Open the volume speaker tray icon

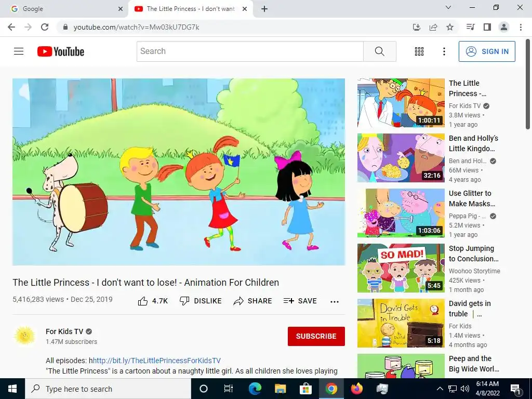point(465,389)
